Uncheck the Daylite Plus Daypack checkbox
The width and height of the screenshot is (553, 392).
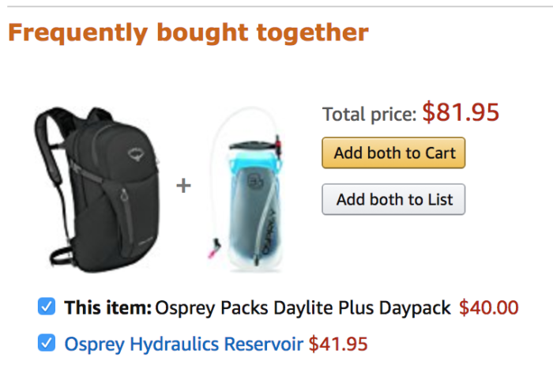click(47, 307)
